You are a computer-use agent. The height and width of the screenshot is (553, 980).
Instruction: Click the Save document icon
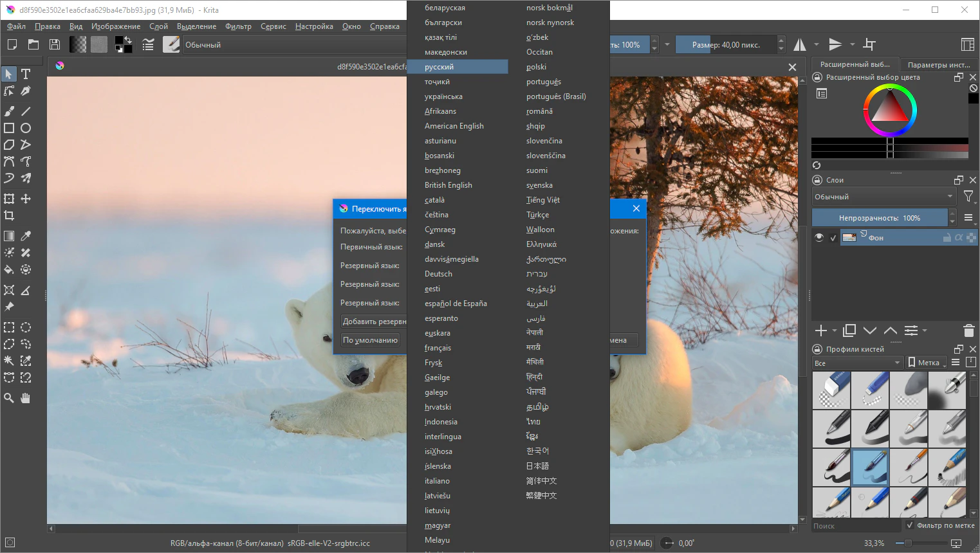(55, 44)
